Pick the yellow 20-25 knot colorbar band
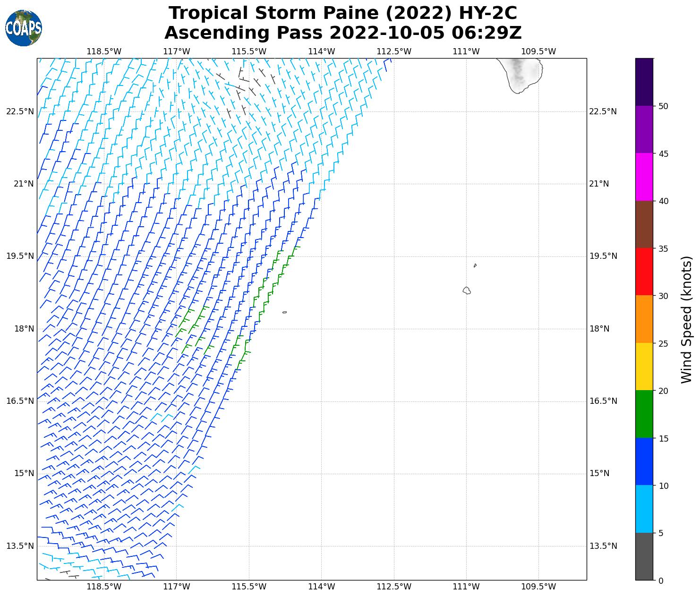This screenshot has height=597, width=700. click(644, 367)
